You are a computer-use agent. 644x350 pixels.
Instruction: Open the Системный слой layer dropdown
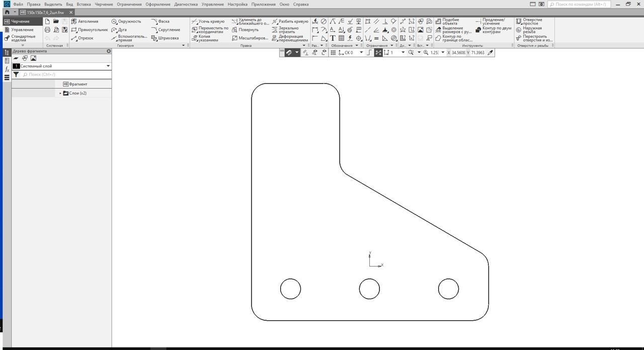[x=108, y=66]
